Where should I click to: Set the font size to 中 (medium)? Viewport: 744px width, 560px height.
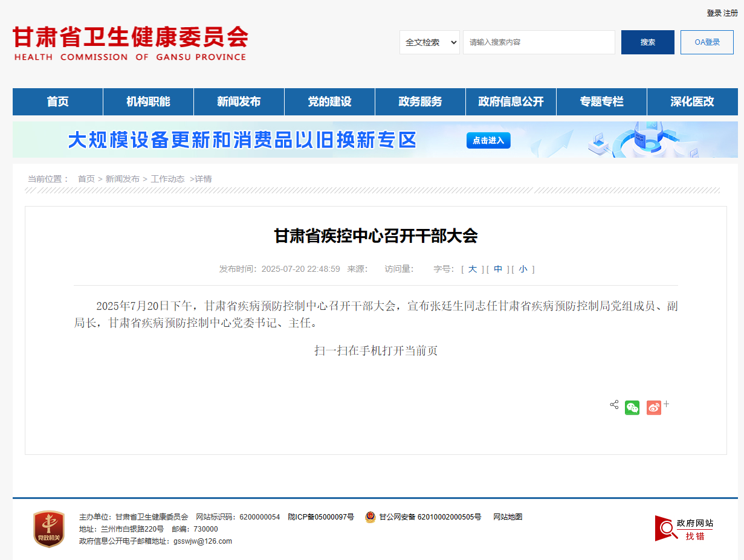click(498, 269)
